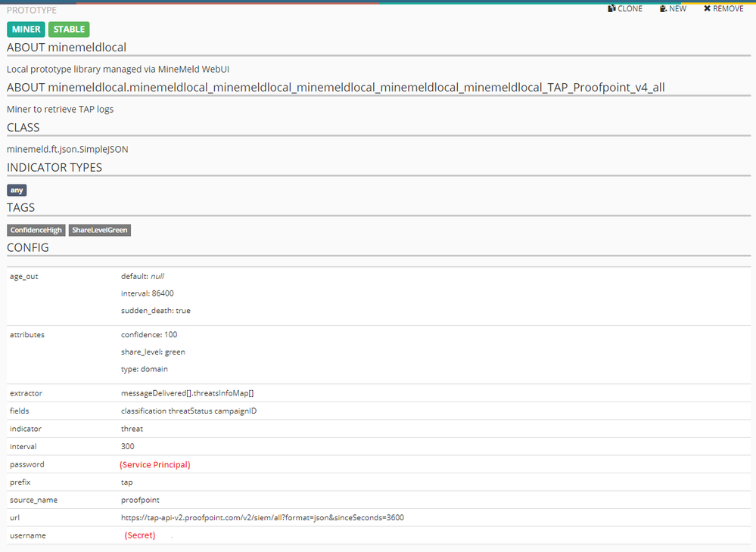
Task: Click the 'interval: 86400' value
Action: pos(148,293)
